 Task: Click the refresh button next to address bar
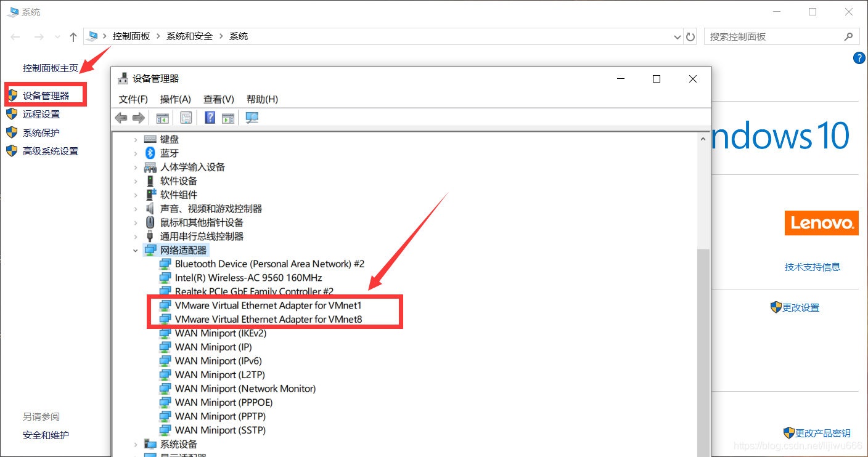pos(690,36)
